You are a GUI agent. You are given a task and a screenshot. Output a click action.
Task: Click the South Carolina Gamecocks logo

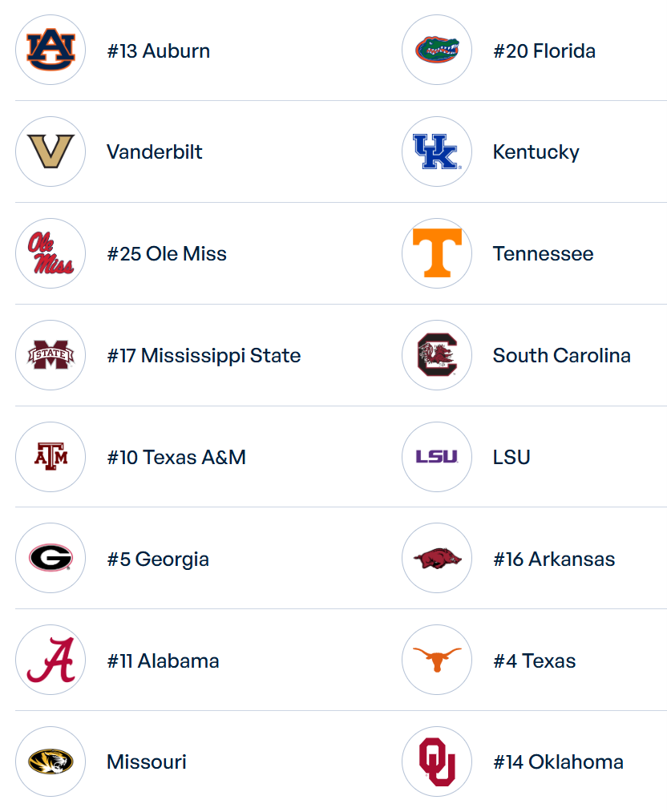click(x=437, y=355)
